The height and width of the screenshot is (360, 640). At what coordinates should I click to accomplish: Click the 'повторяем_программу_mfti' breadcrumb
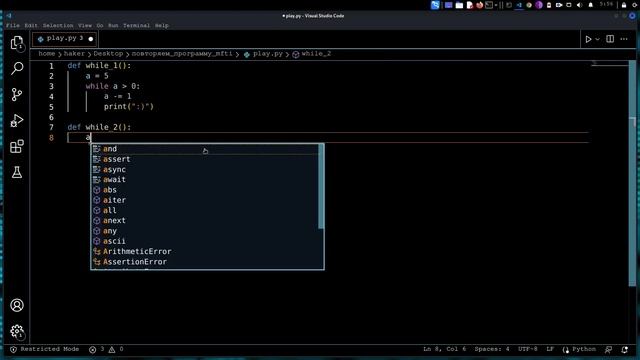point(182,53)
